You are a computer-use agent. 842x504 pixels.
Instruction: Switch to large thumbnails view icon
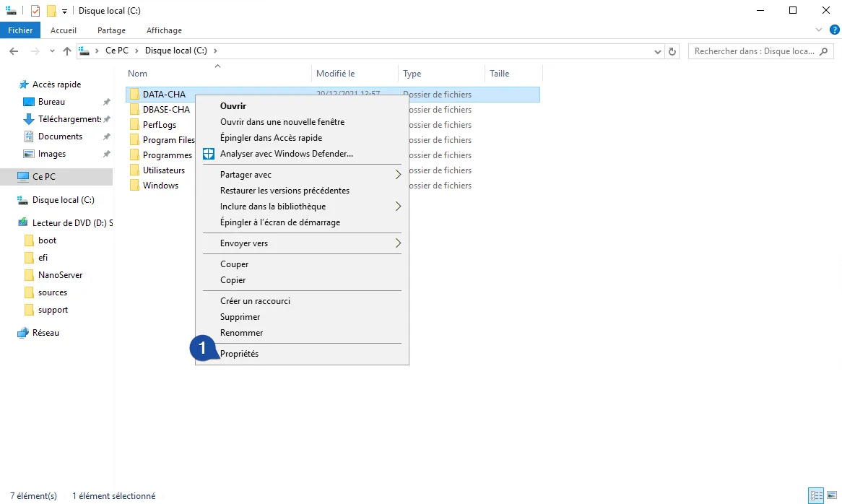[x=831, y=496]
